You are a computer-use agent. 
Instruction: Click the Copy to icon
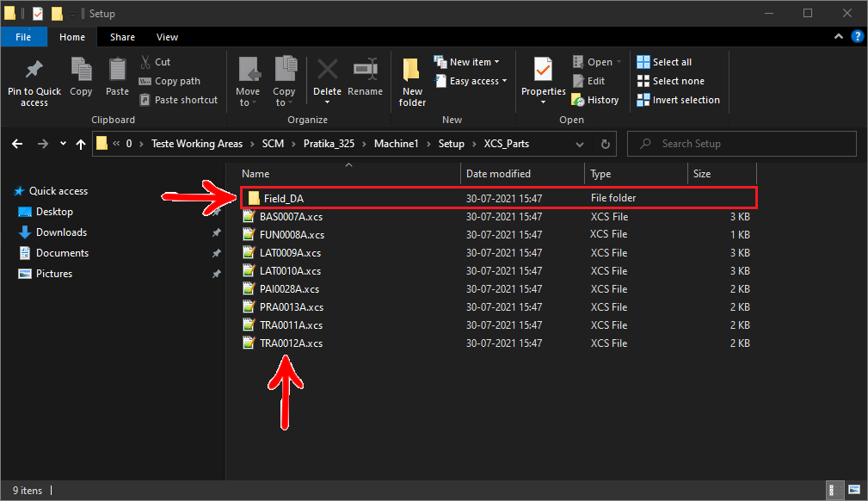click(285, 69)
